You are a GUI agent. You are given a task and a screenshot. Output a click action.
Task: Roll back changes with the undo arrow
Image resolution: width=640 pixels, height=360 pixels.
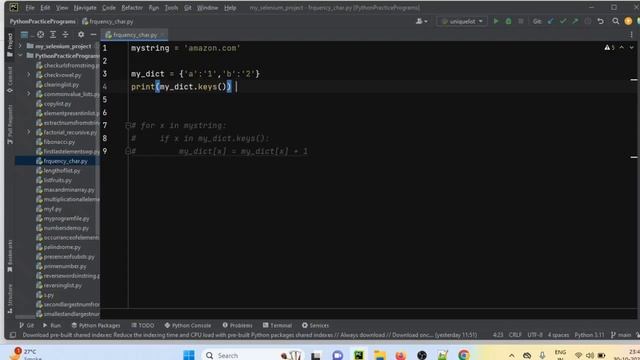600,21
